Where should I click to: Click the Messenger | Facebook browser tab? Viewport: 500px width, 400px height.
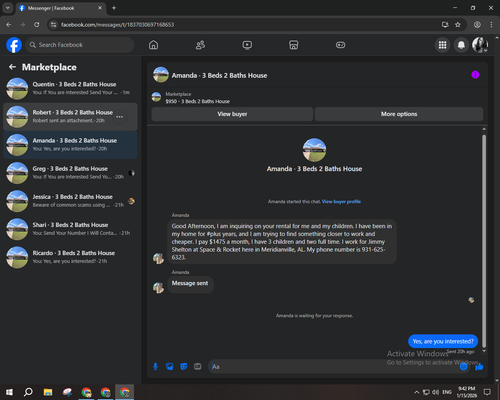[60, 8]
